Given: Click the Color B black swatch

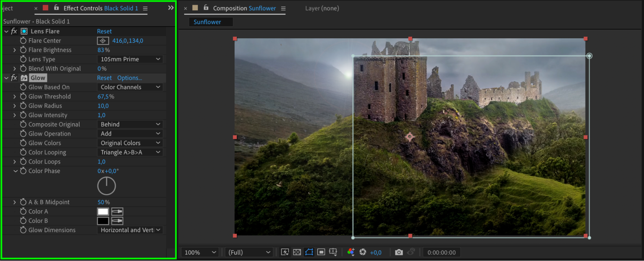Looking at the screenshot, I should [x=103, y=221].
